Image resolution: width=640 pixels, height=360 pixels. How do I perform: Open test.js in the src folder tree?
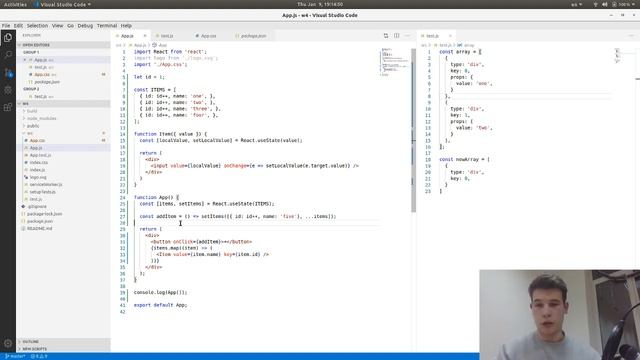coord(63,199)
